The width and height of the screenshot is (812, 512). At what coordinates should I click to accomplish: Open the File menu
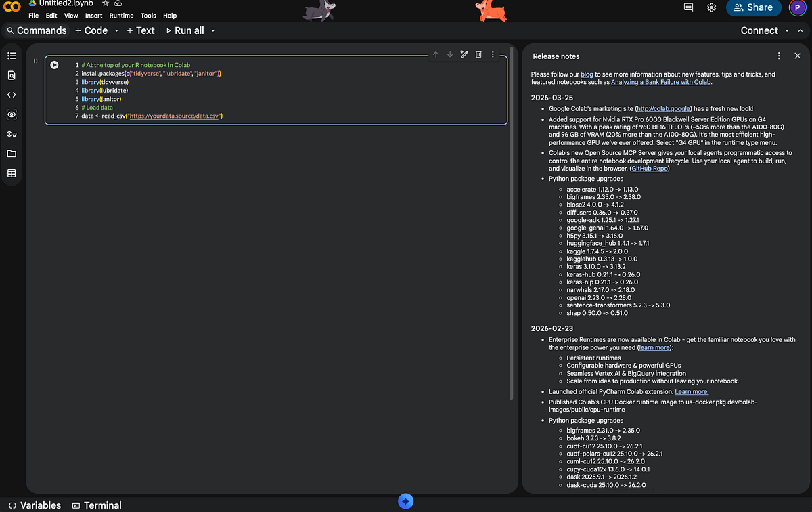point(34,16)
